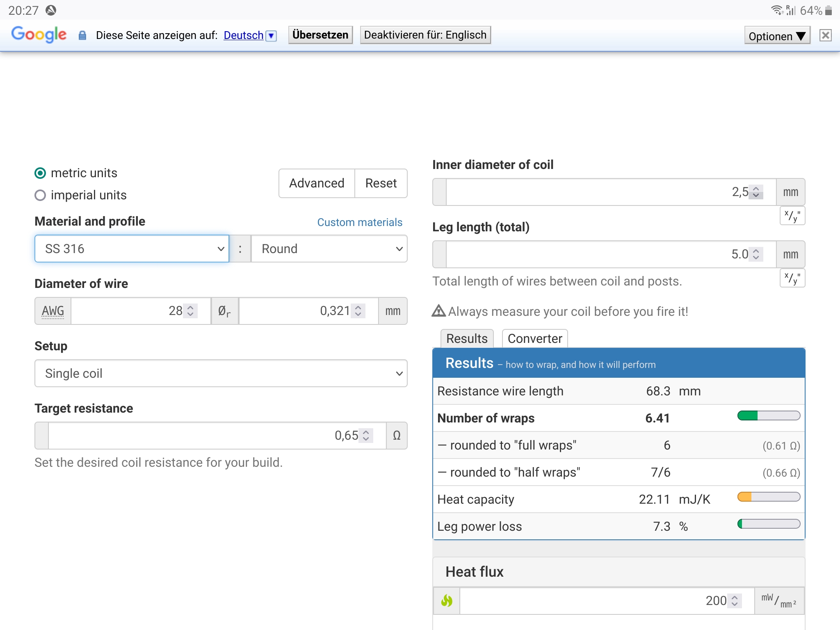Close the Google translate bar
This screenshot has height=630, width=840.
[825, 35]
